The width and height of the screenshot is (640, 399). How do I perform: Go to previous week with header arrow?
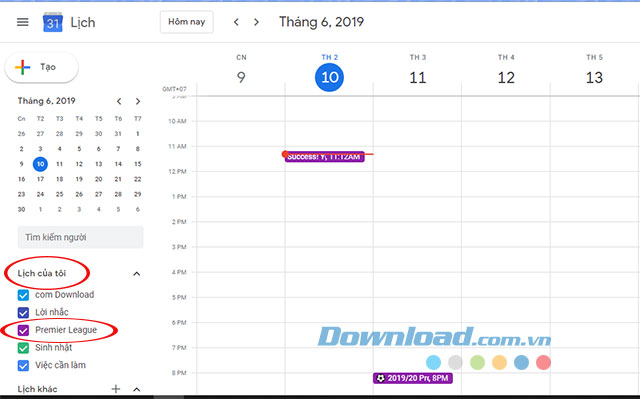[236, 22]
